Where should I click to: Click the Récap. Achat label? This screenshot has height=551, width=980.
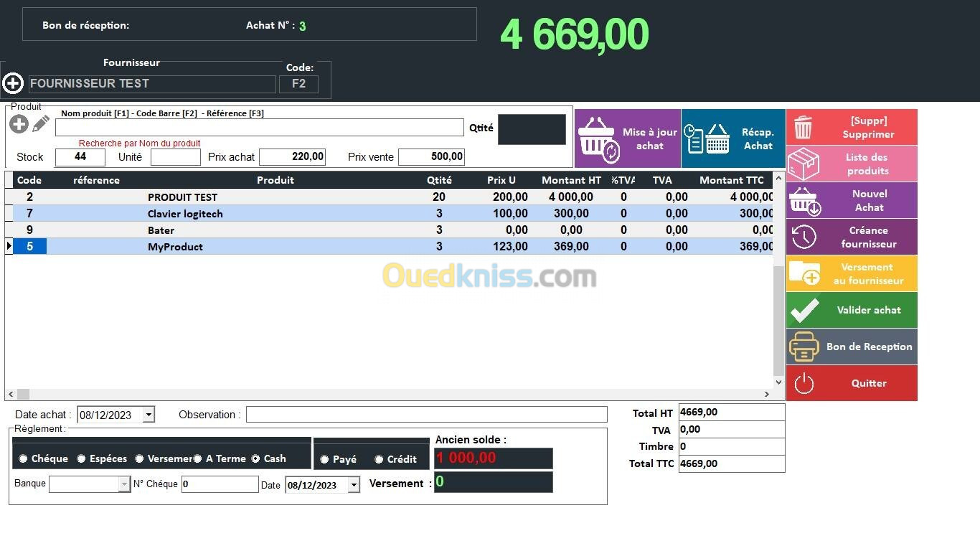click(758, 139)
